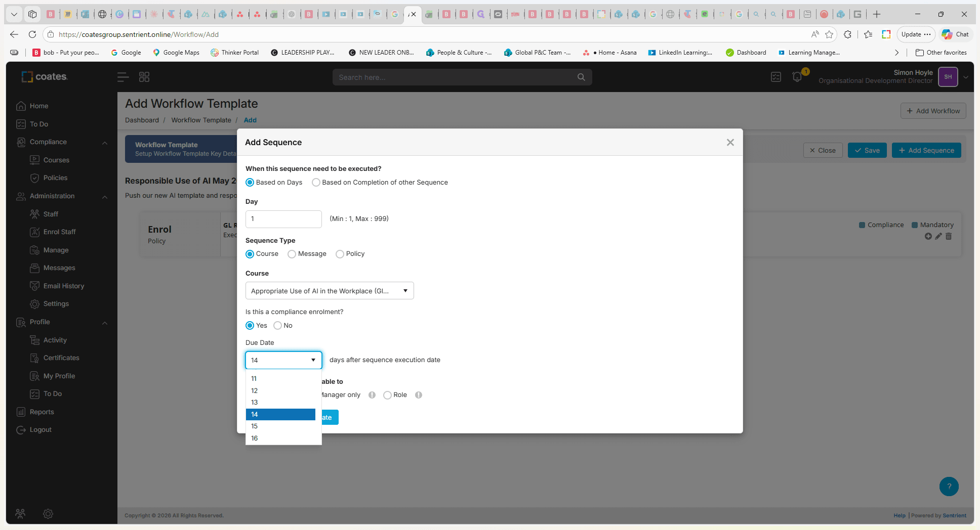Toggle the hamburger menu icon
Viewport: 980px width, 530px height.
pos(123,77)
